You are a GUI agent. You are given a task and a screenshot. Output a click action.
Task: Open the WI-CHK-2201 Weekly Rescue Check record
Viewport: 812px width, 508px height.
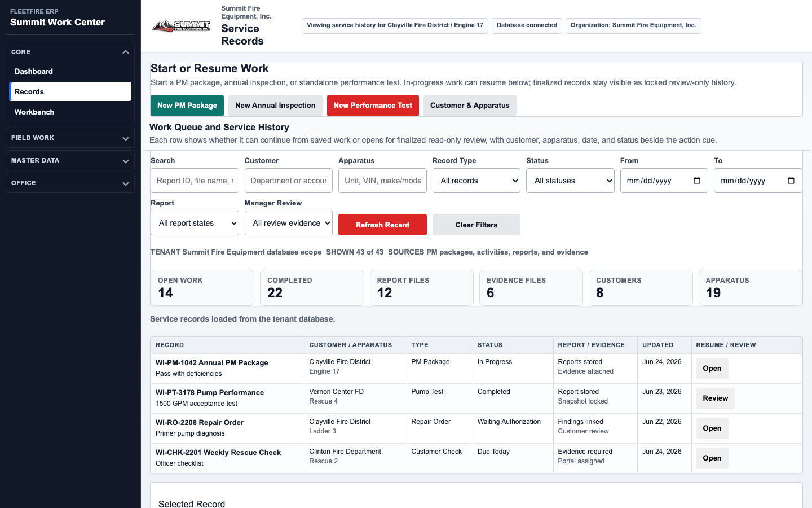(x=712, y=458)
